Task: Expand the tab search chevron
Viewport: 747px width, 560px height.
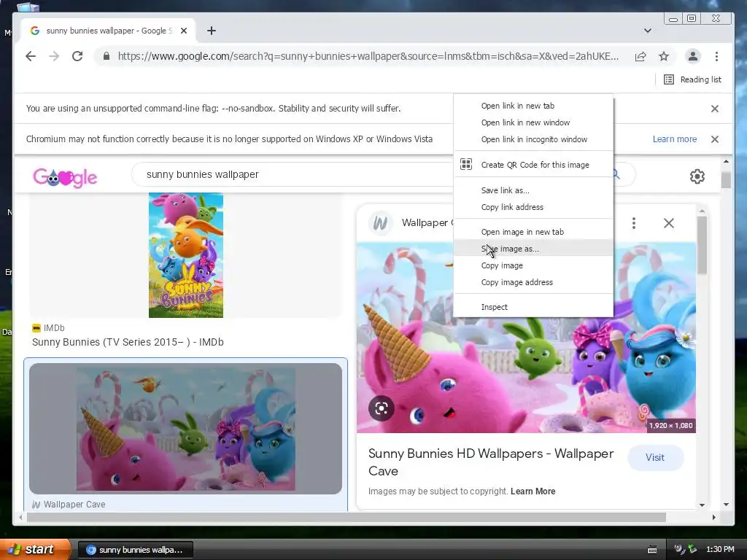Action: [x=648, y=31]
